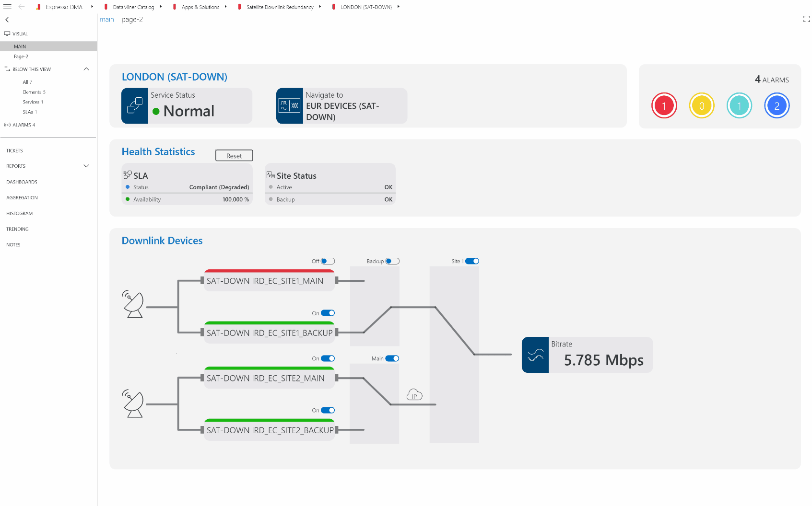Click the red critical alarm circle
This screenshot has height=506, width=812.
664,106
